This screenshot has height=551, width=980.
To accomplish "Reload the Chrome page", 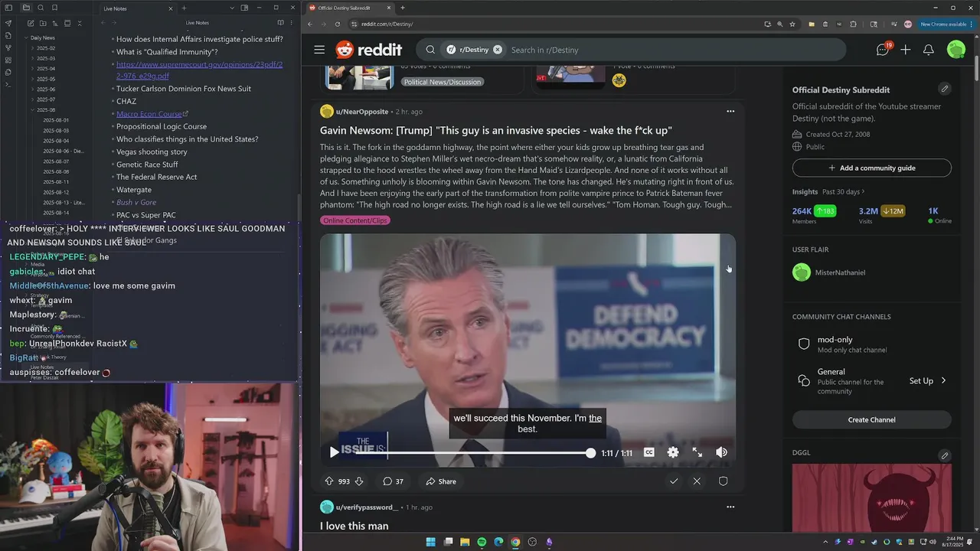I will pos(337,24).
